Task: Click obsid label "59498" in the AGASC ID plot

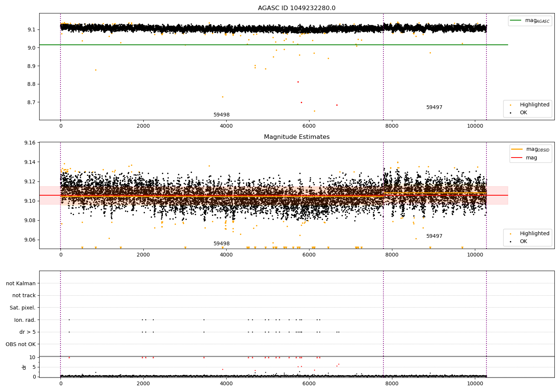Action: 222,115
